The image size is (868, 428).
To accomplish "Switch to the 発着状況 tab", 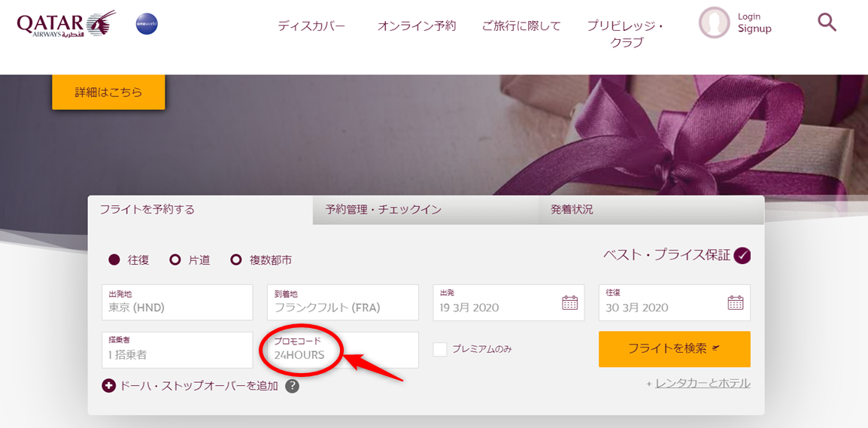I will point(651,210).
